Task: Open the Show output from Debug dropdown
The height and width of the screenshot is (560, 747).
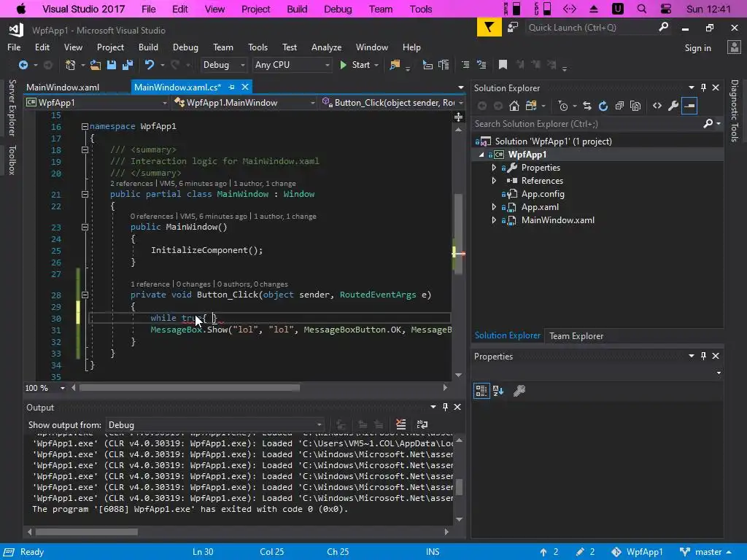Action: pos(215,425)
